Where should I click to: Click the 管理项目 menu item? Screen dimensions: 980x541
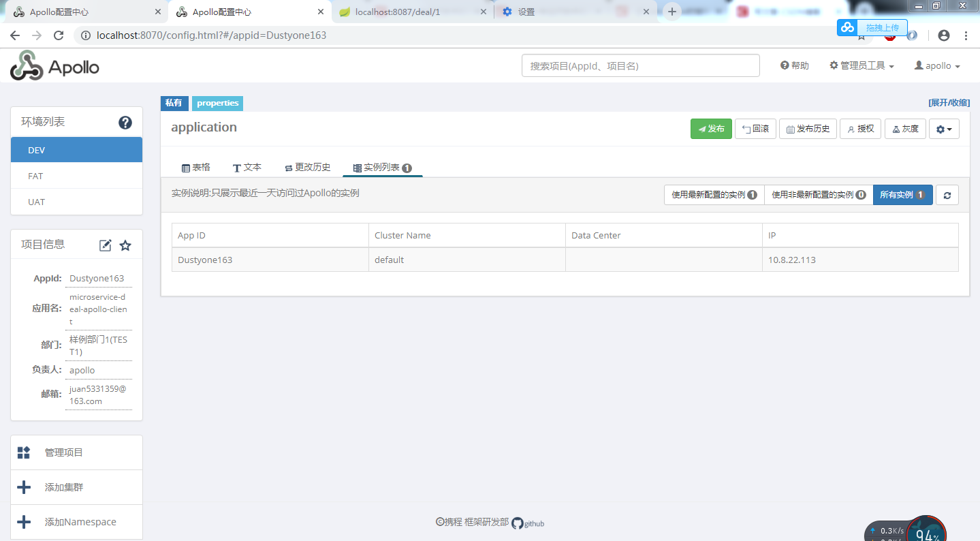pyautogui.click(x=76, y=452)
